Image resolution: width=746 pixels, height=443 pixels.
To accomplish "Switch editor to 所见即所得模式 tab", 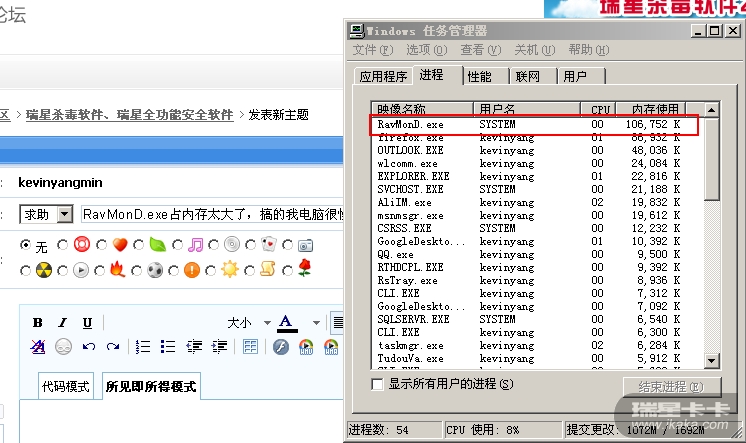I will coord(151,386).
